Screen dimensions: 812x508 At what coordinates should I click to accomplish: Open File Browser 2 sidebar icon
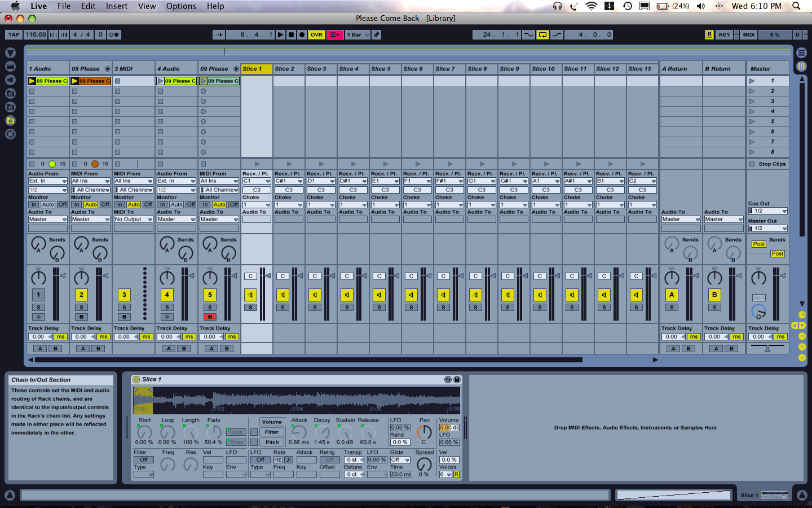coord(10,107)
